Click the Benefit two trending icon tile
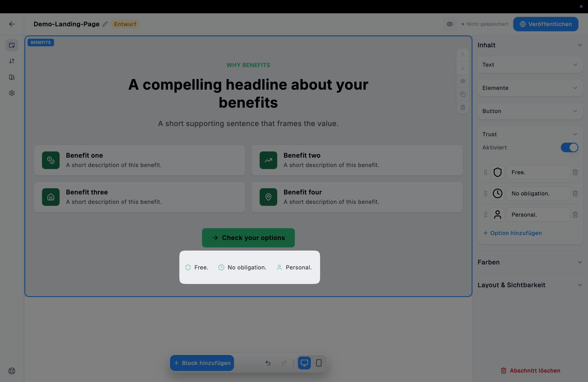This screenshot has width=588, height=382. pyautogui.click(x=268, y=160)
